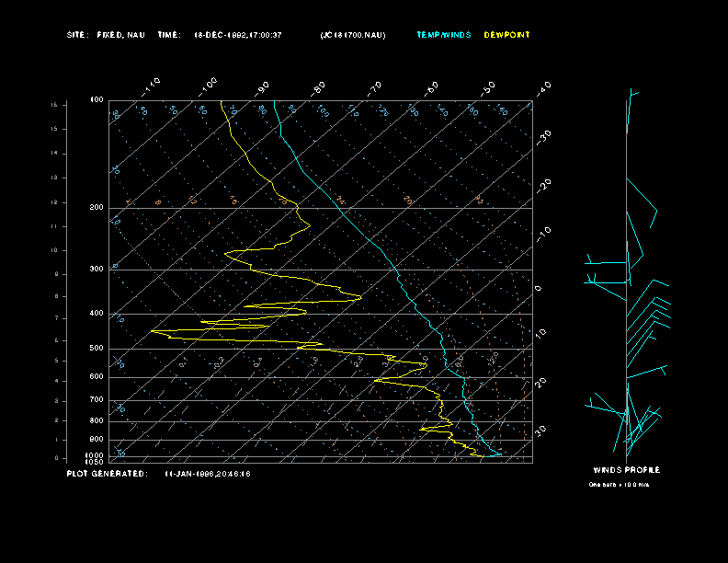Click the -110 temperature axis label
Viewport: 728px width, 563px height.
(x=151, y=86)
